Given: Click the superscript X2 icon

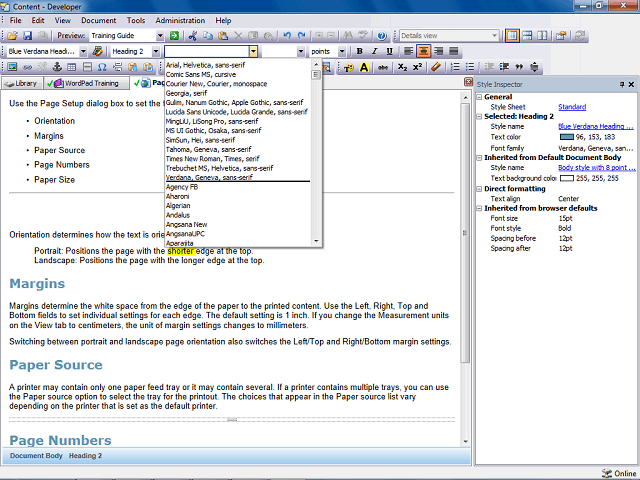Looking at the screenshot, I should pyautogui.click(x=417, y=67).
